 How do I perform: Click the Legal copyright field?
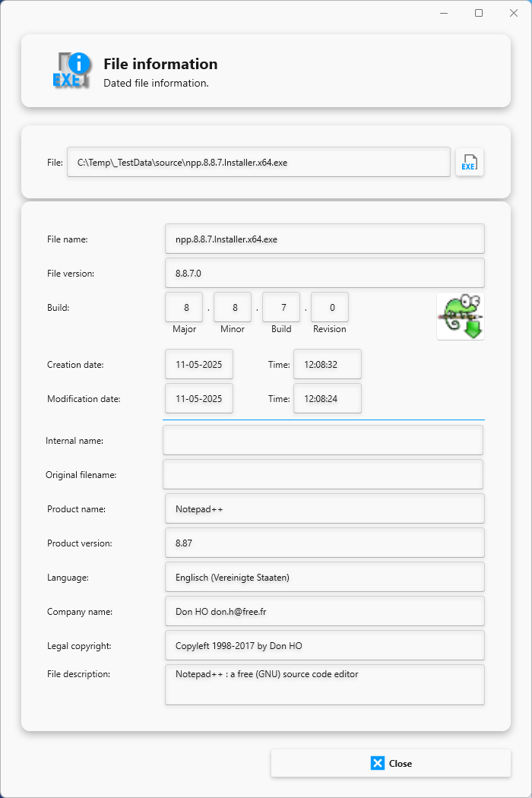click(x=325, y=644)
